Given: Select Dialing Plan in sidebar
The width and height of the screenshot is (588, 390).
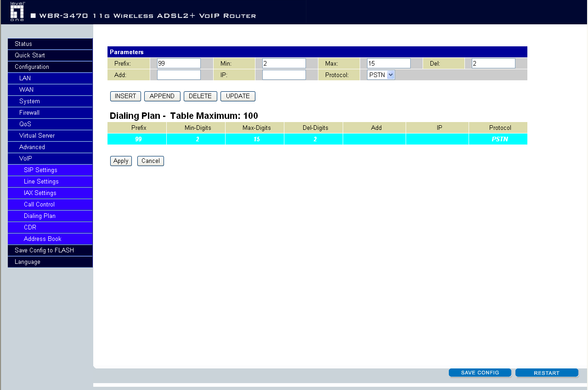Looking at the screenshot, I should 50,216.
